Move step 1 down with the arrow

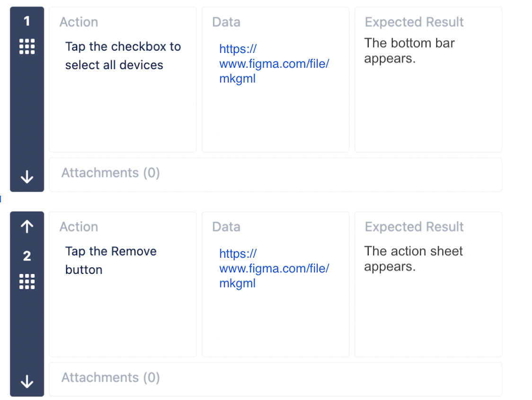click(27, 177)
